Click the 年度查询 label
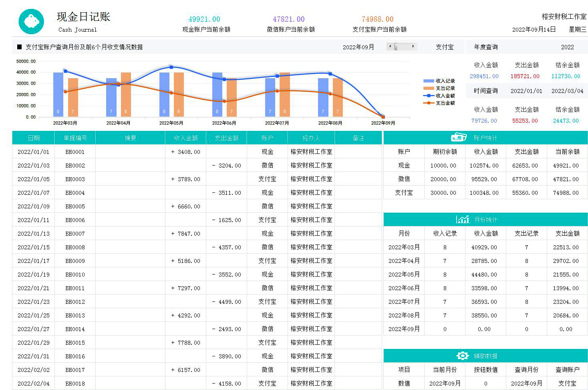588x390 pixels. (x=486, y=47)
